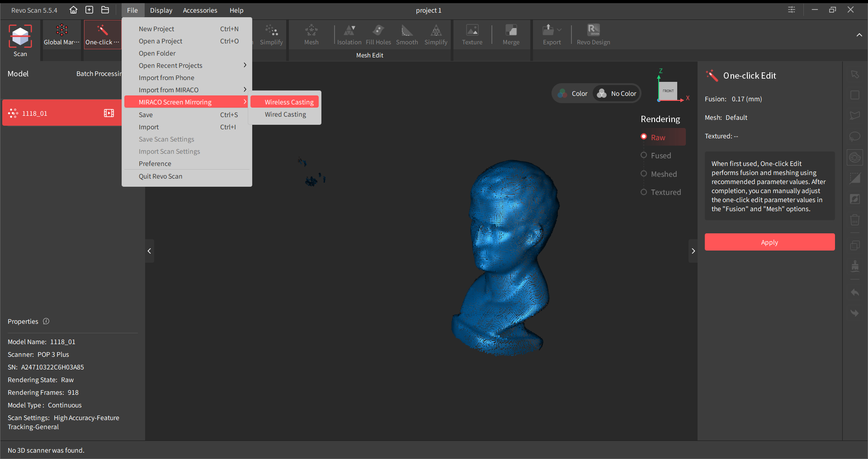Select the pointer selection tool in right sidebar

[854, 74]
